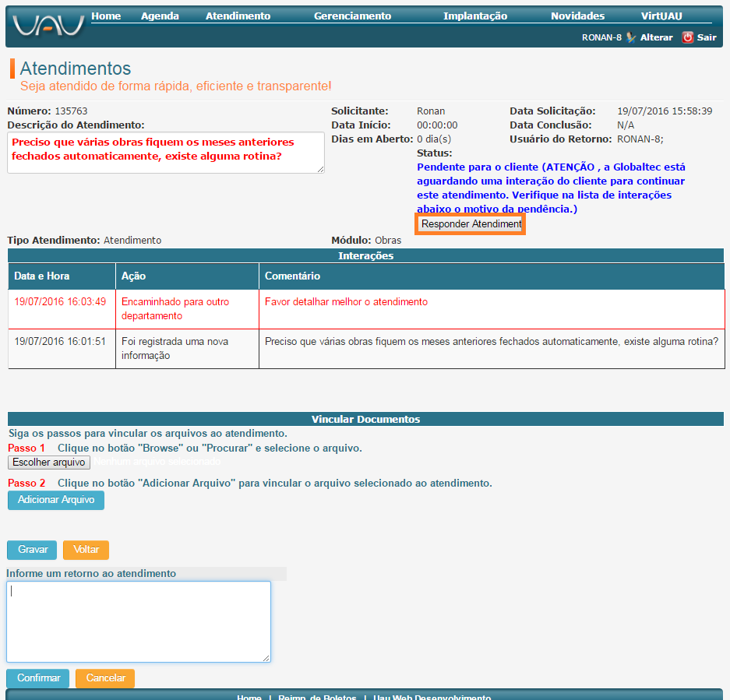The image size is (730, 700).
Task: Click the Sair logout link
Action: pos(707,37)
